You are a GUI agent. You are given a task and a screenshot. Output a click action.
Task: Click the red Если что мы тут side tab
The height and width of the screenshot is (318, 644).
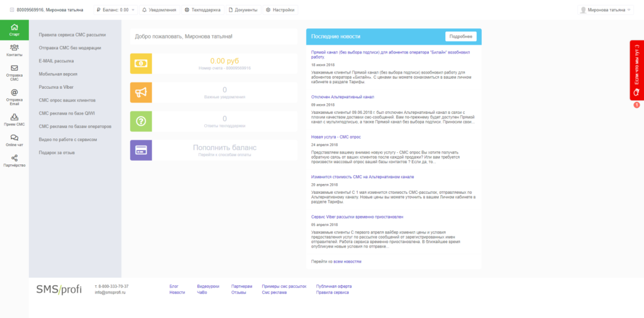coord(636,69)
